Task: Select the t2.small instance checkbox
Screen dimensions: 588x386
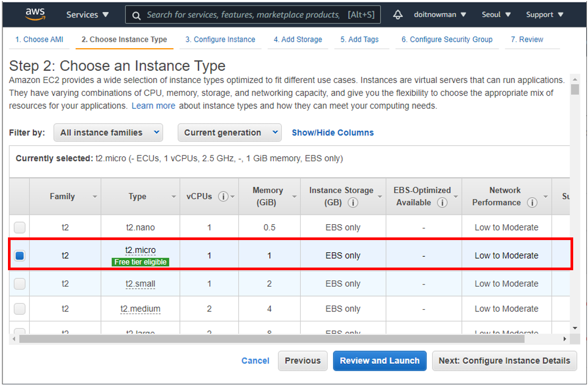Action: [20, 284]
